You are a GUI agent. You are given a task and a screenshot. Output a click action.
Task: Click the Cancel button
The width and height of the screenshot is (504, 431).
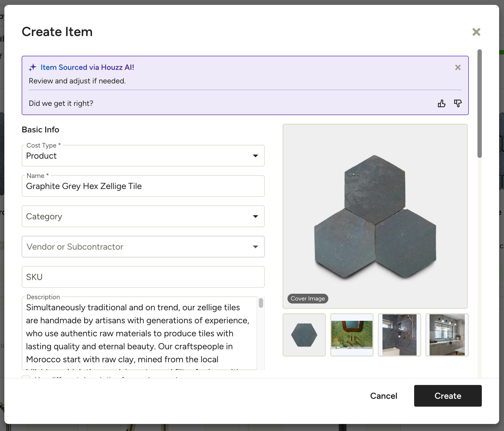click(x=384, y=396)
